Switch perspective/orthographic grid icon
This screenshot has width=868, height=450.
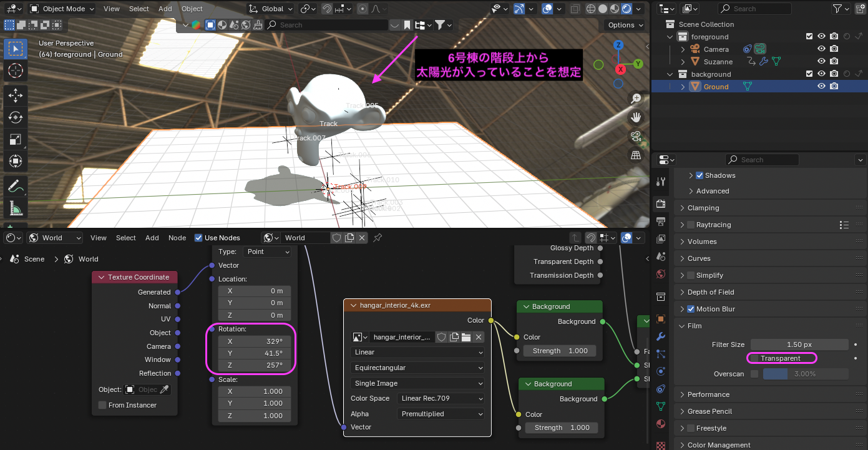click(636, 154)
